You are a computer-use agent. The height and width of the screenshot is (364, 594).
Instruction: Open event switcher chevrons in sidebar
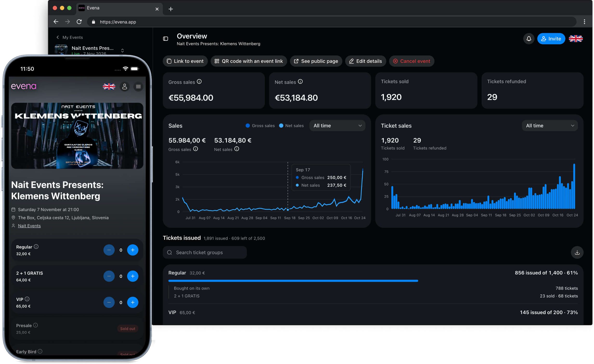123,51
